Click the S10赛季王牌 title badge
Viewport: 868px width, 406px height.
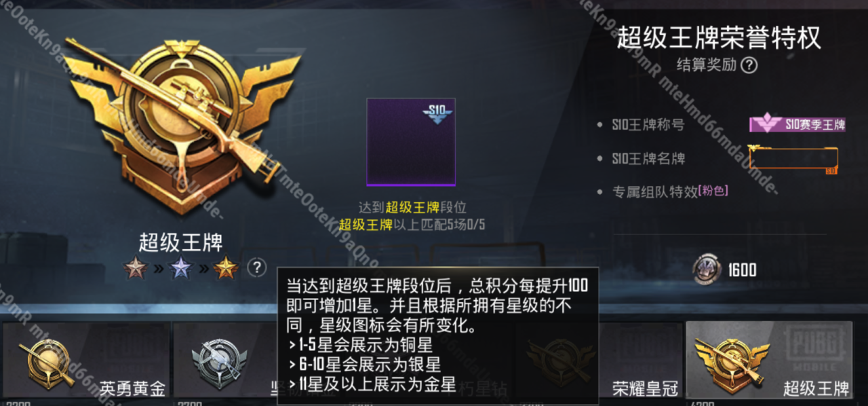(x=797, y=124)
